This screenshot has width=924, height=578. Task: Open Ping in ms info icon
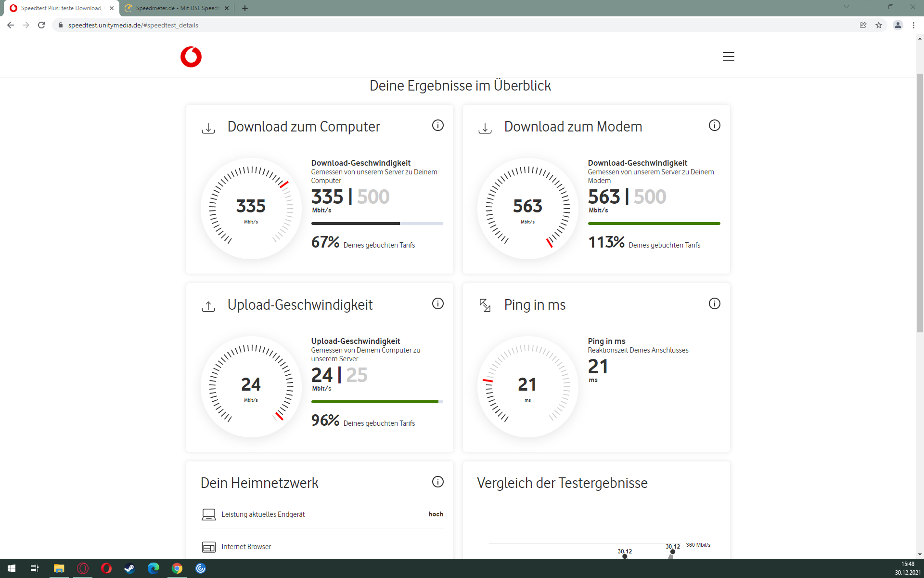(x=714, y=304)
